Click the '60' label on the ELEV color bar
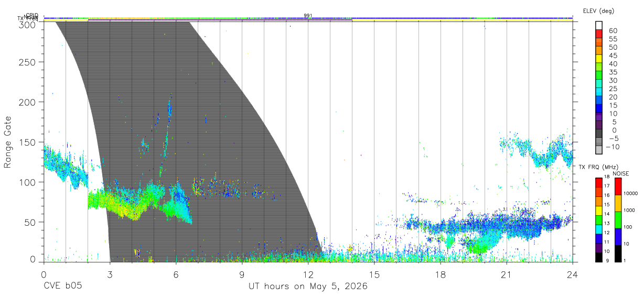The height and width of the screenshot is (297, 644). click(613, 31)
